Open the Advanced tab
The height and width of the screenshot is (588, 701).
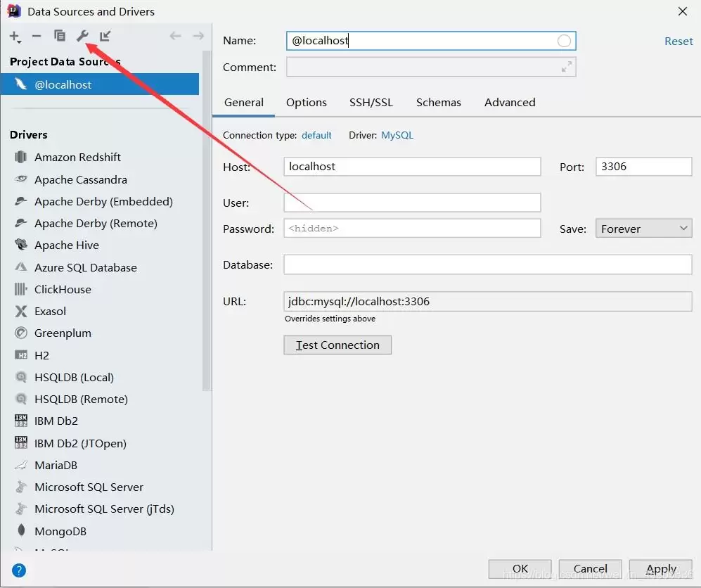click(510, 103)
